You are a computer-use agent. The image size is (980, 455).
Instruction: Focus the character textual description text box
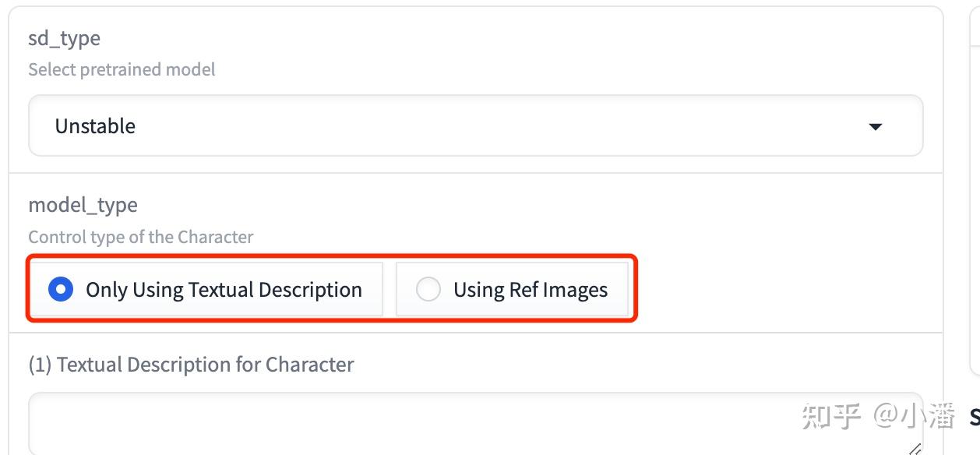[x=475, y=424]
